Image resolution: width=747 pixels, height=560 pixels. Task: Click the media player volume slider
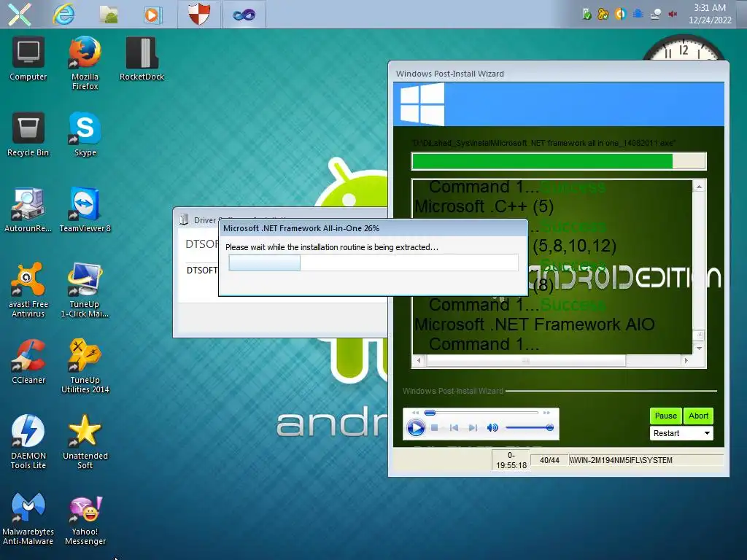pyautogui.click(x=529, y=427)
